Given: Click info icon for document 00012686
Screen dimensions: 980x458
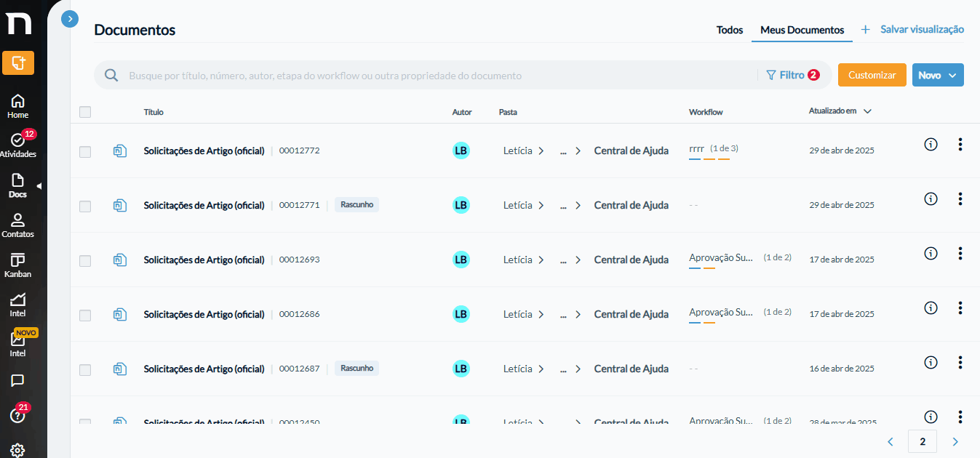Looking at the screenshot, I should [931, 308].
